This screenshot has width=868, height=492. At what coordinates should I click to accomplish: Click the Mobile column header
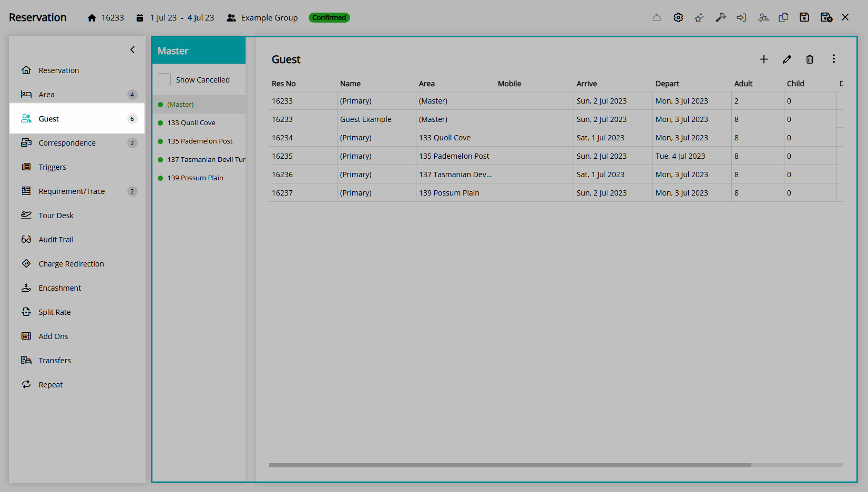(x=509, y=84)
